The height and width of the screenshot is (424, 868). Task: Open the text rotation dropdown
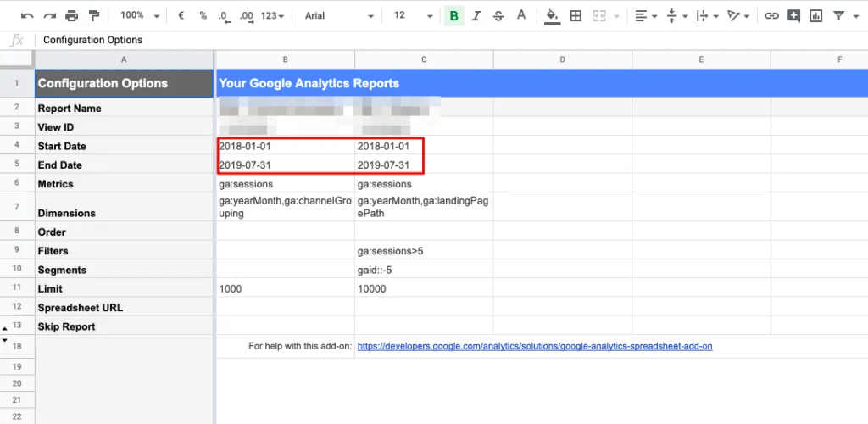tap(738, 16)
